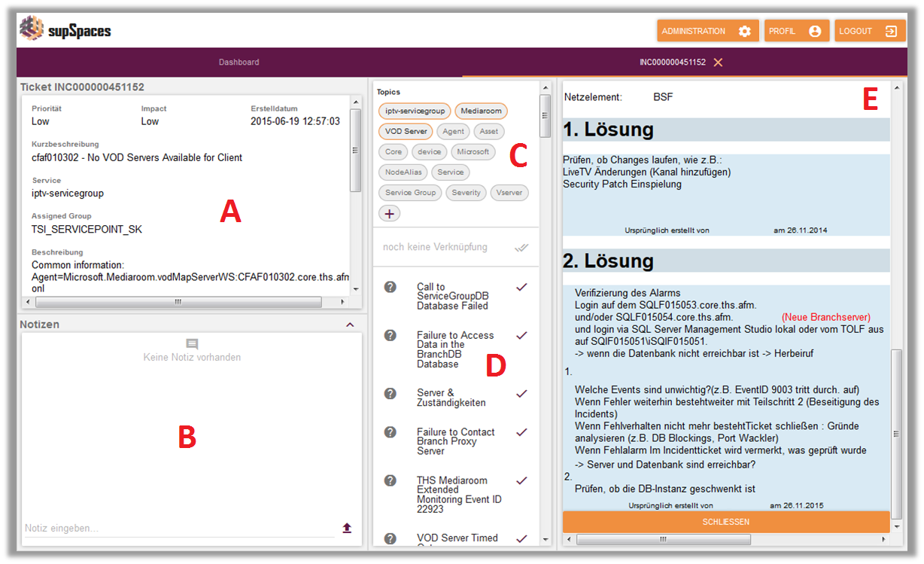The height and width of the screenshot is (564, 924).
Task: Click the solution panel scrollbar down arrow
Action: (896, 526)
